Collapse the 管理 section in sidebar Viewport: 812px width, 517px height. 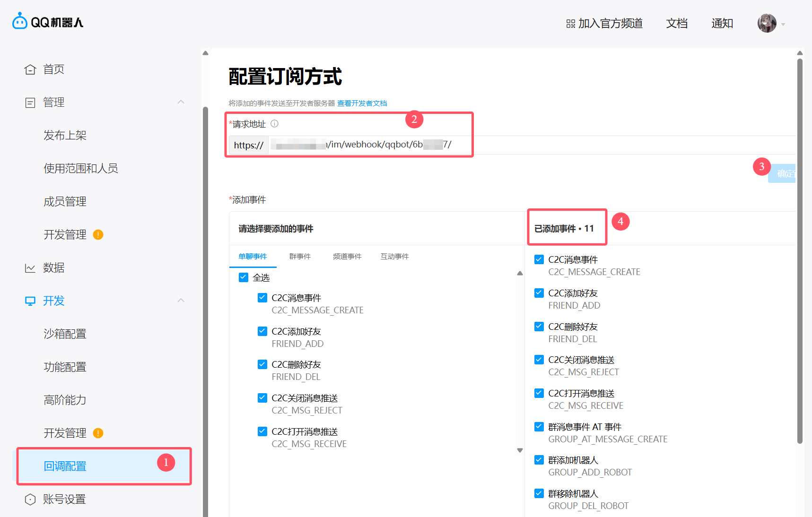[x=181, y=102]
